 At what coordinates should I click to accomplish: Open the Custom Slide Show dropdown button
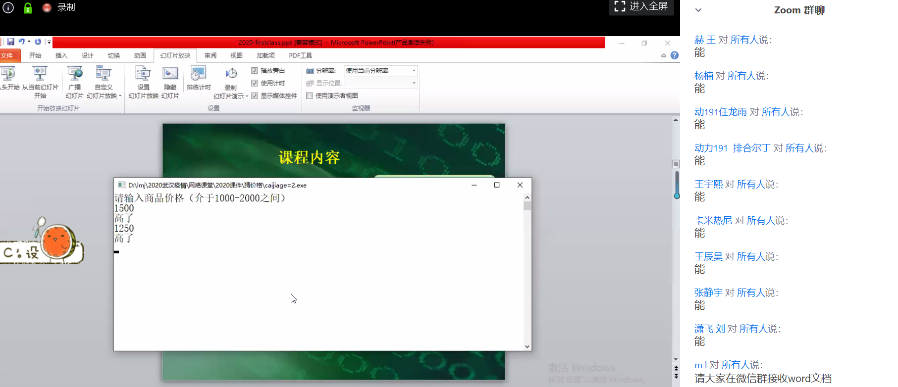[x=104, y=83]
